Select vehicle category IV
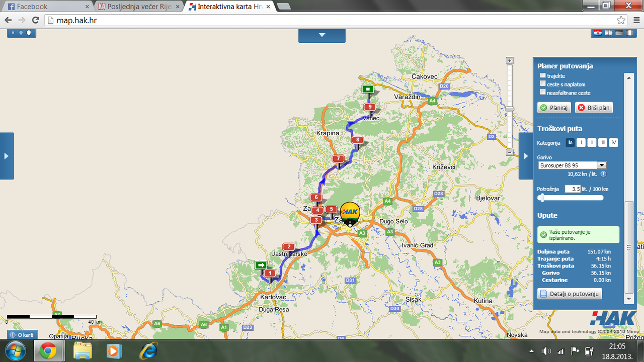This screenshot has width=644, height=362. coord(613,143)
